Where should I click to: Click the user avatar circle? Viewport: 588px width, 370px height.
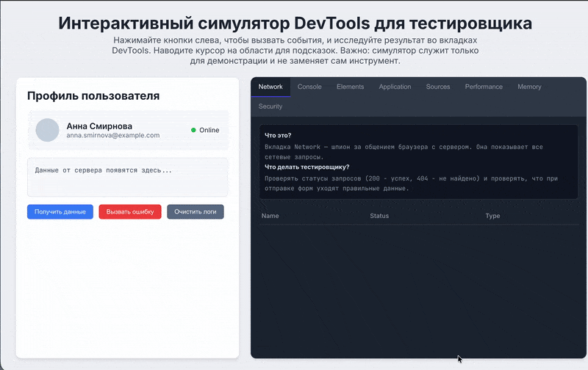47,130
